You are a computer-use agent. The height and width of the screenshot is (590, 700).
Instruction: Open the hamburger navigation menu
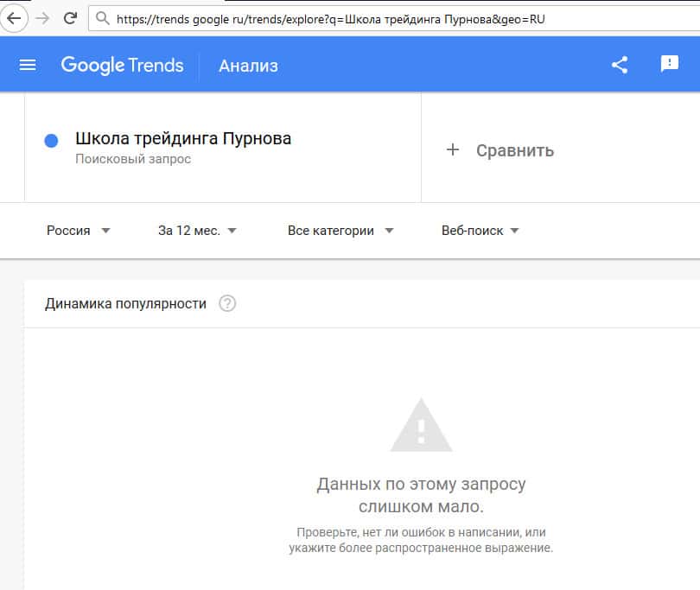coord(28,65)
